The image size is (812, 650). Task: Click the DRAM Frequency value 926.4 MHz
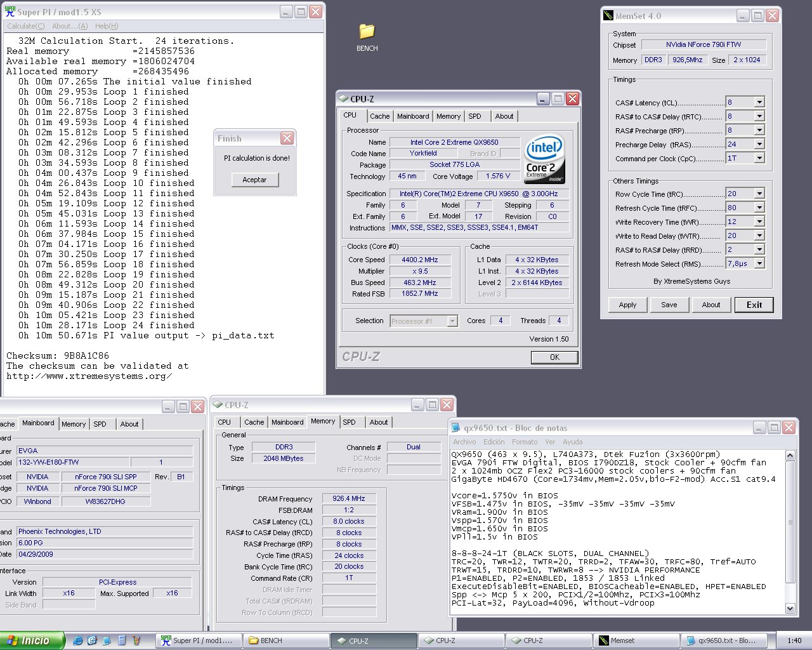tap(349, 498)
